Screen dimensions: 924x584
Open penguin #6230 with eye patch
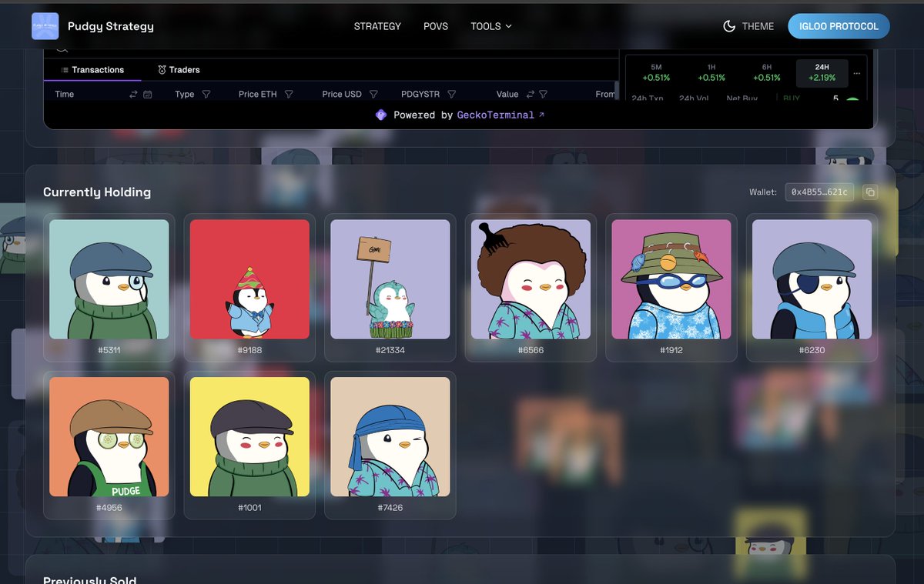812,279
